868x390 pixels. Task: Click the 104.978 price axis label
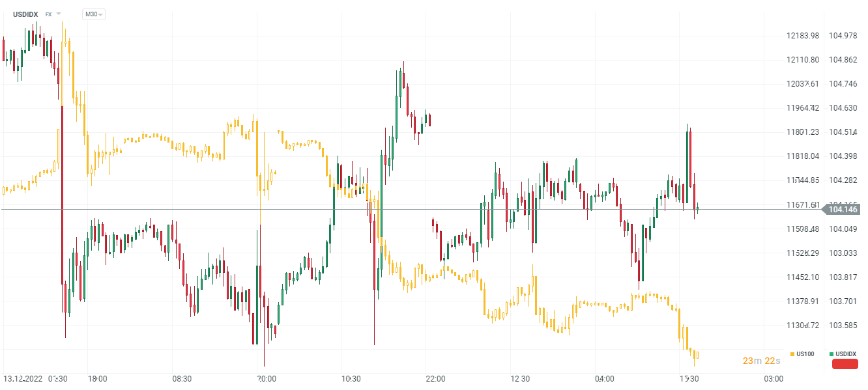pos(843,36)
